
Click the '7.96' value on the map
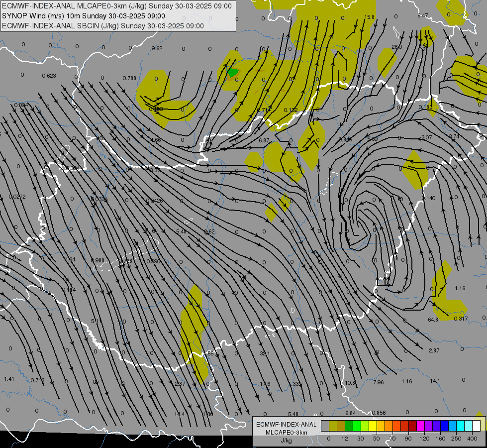pos(378,382)
